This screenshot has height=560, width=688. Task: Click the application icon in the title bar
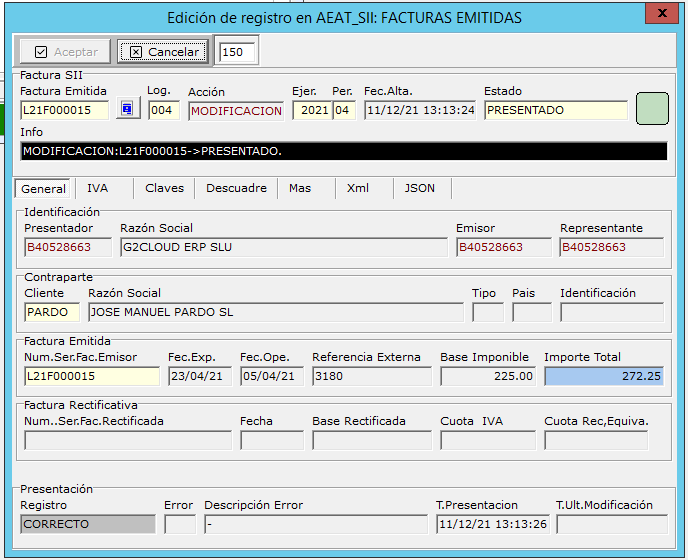click(x=16, y=17)
